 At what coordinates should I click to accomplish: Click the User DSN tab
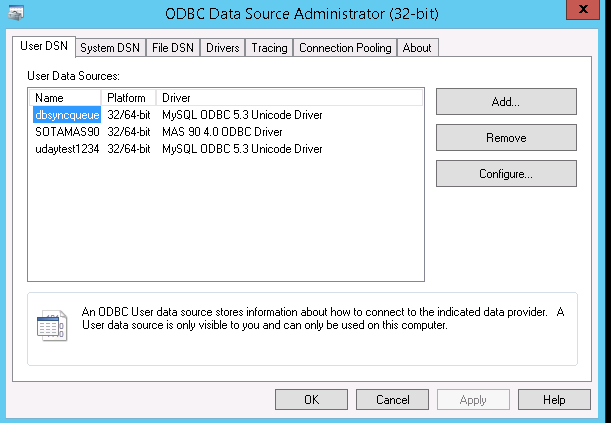(x=46, y=47)
